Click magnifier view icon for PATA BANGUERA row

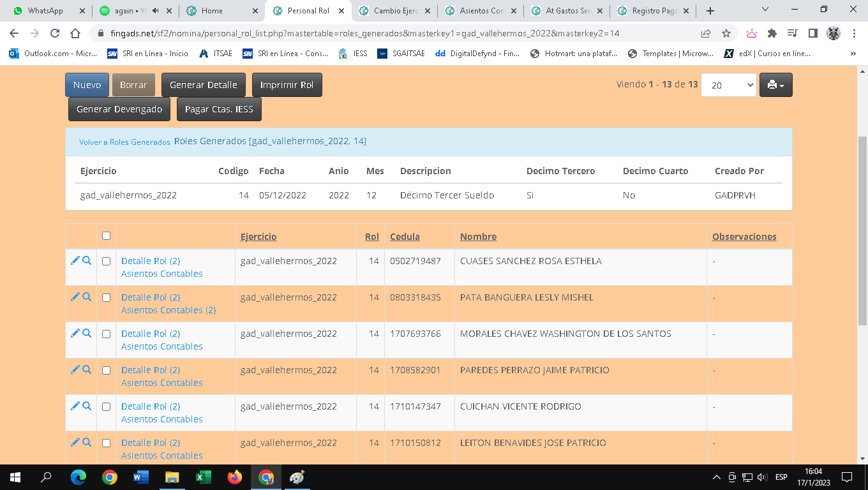(x=87, y=297)
